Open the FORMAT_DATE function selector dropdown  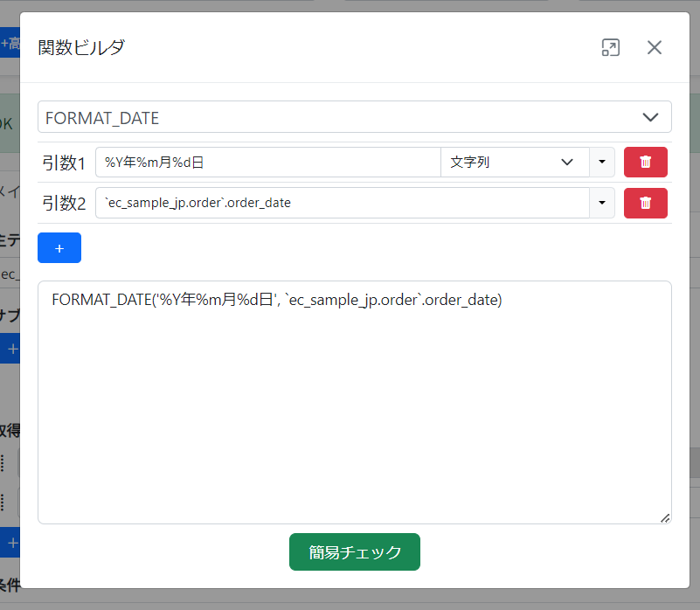[354, 117]
